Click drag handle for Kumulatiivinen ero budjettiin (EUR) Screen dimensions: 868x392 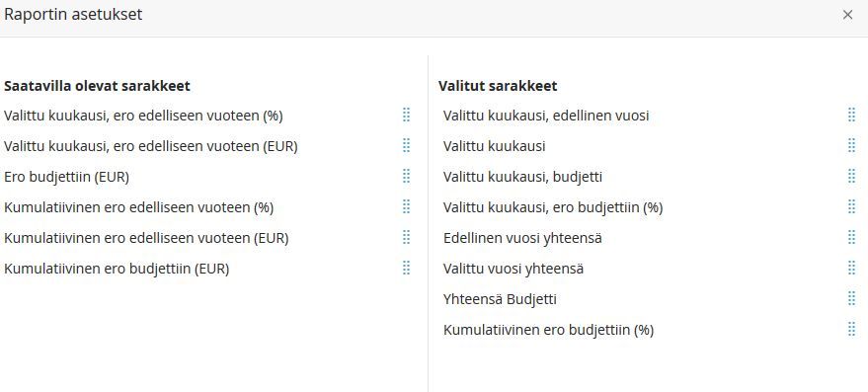coord(406,268)
